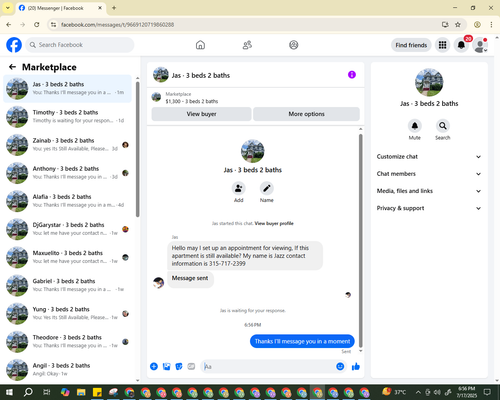Expand the Privacy & support section

pyautogui.click(x=429, y=208)
